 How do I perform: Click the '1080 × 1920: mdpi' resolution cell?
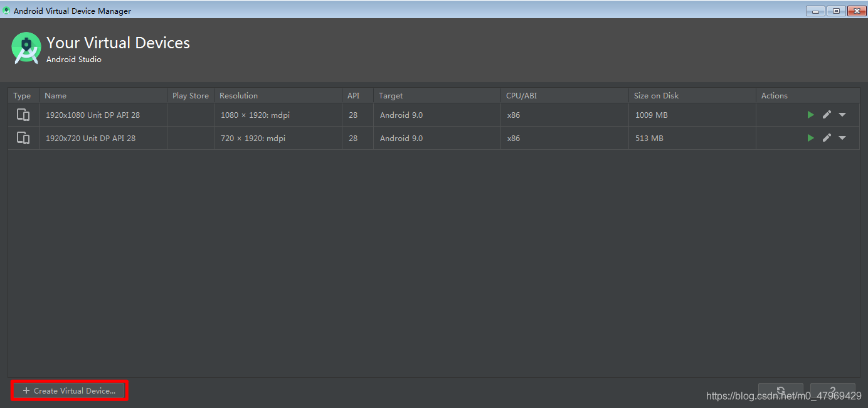pos(278,115)
